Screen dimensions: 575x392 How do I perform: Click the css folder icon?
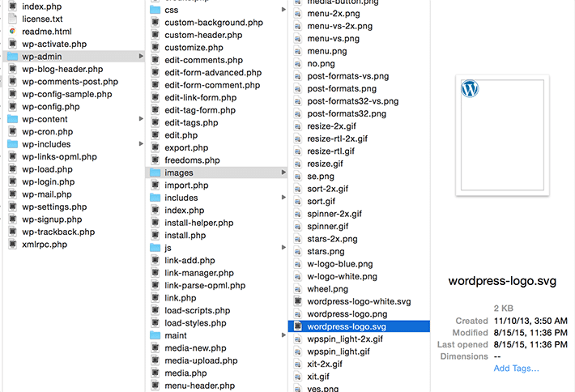coord(155,10)
